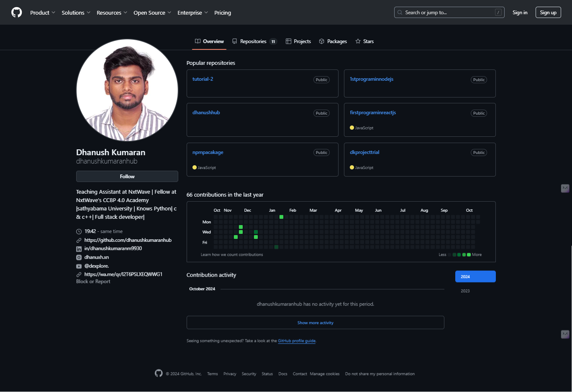Open the Pricing page
Screen dimensions: 572x392
click(223, 13)
